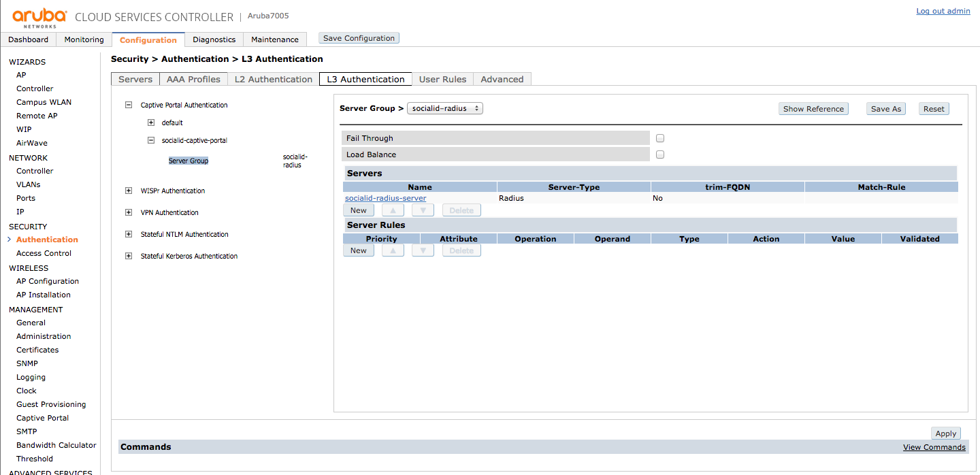The width and height of the screenshot is (980, 475).
Task: Click Delete button under Server Rules table
Action: pos(461,250)
